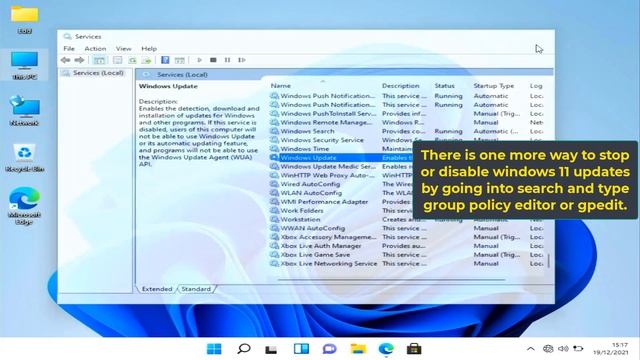
Task: Open the Windows Start button
Action: click(214, 349)
